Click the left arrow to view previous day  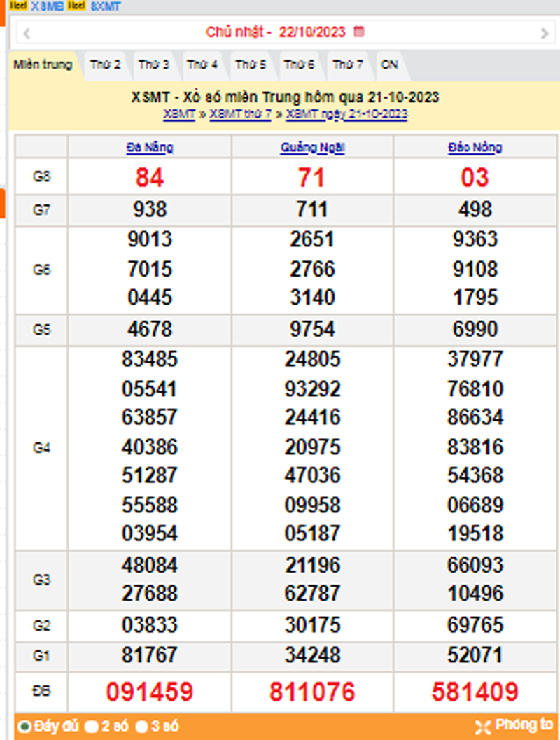[27, 32]
